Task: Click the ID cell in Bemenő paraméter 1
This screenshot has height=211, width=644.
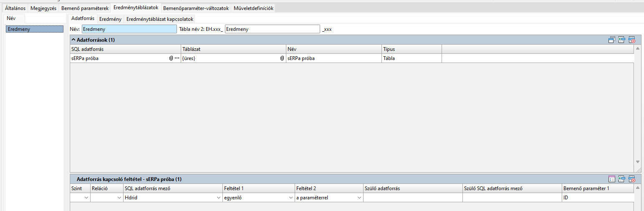Action: point(598,198)
